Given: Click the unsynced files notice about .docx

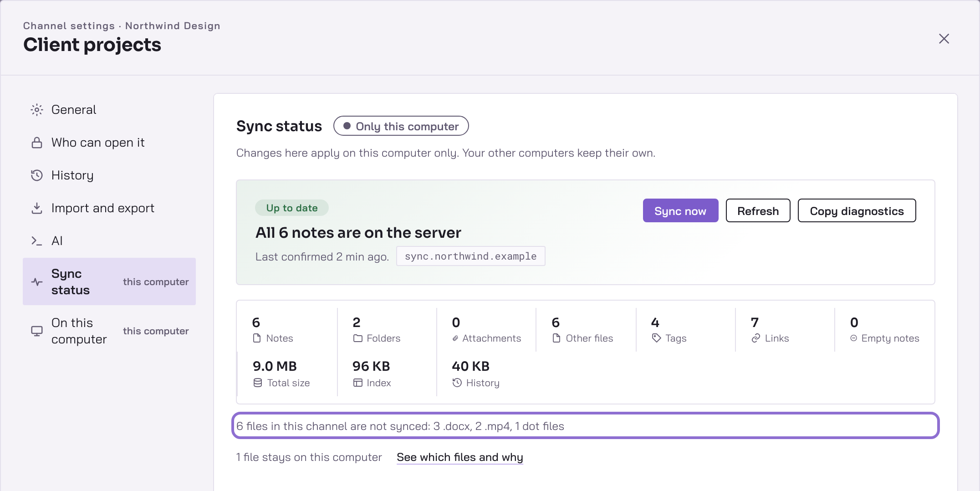Looking at the screenshot, I should tap(585, 426).
